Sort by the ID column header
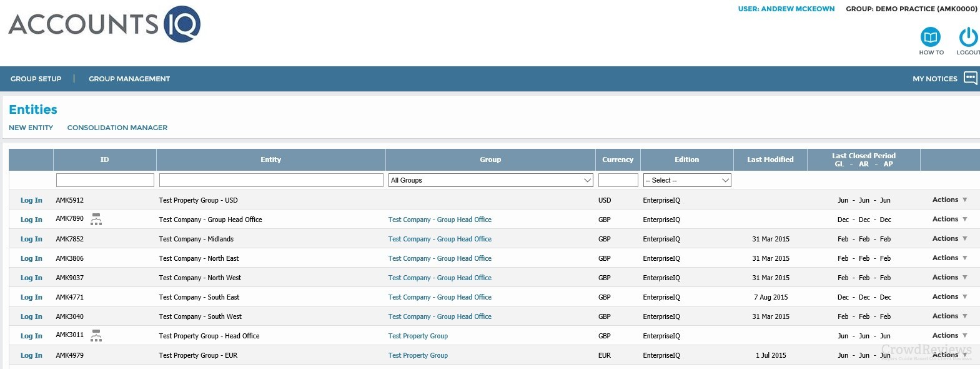 point(105,159)
